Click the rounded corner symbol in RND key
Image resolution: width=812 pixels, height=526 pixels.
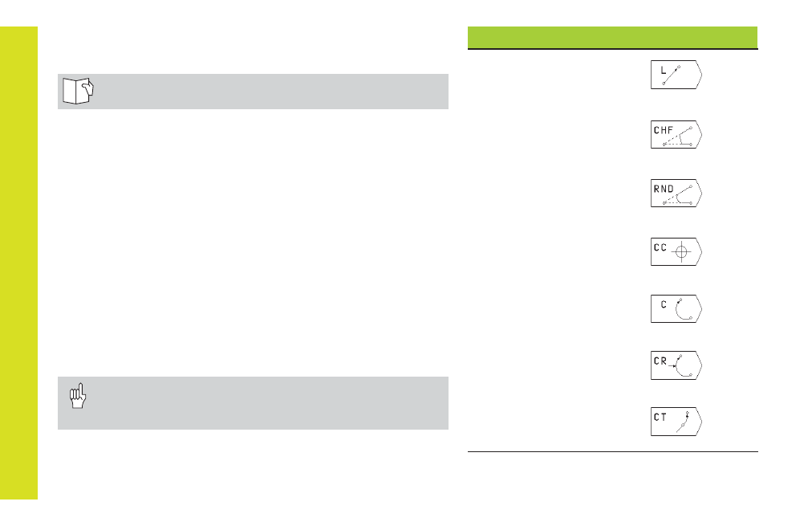[x=678, y=195]
